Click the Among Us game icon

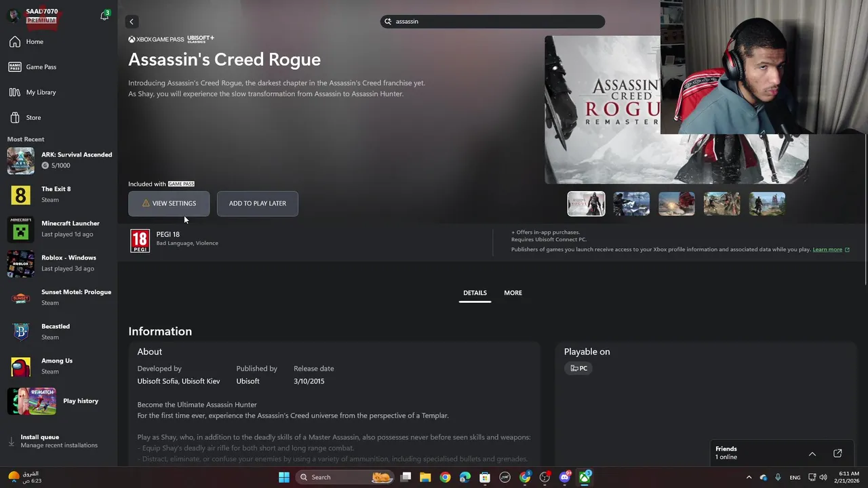[20, 367]
